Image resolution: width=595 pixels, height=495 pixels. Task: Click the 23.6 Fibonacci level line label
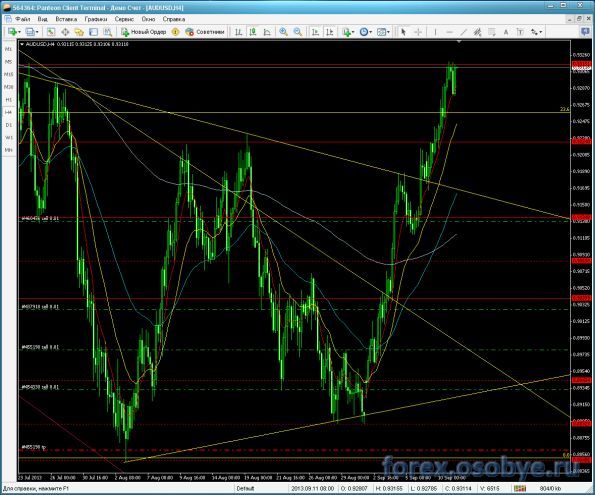point(565,109)
